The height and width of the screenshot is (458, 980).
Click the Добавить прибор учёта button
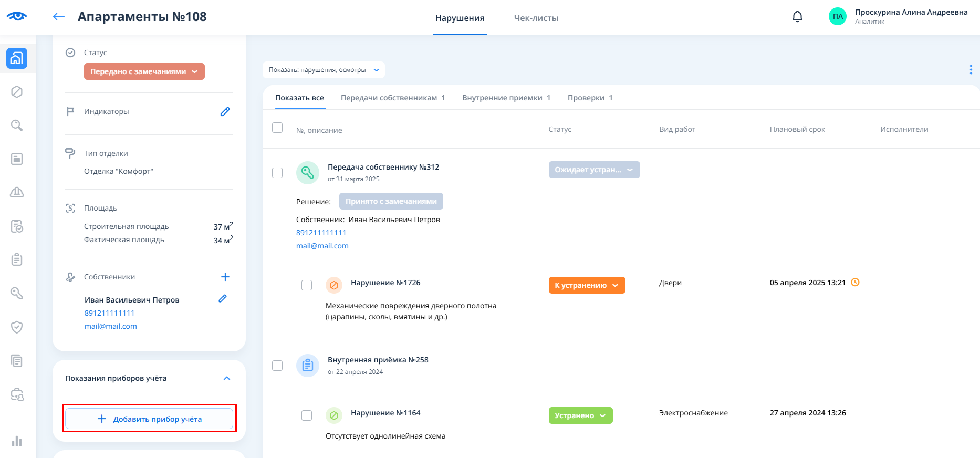149,419
